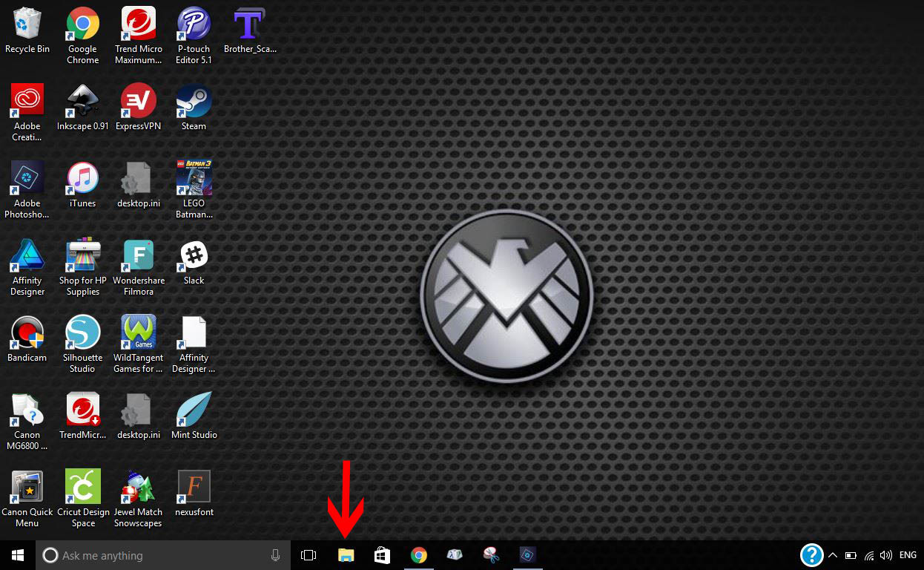Select the Mint Studio desktop shortcut
924x570 pixels.
point(194,416)
